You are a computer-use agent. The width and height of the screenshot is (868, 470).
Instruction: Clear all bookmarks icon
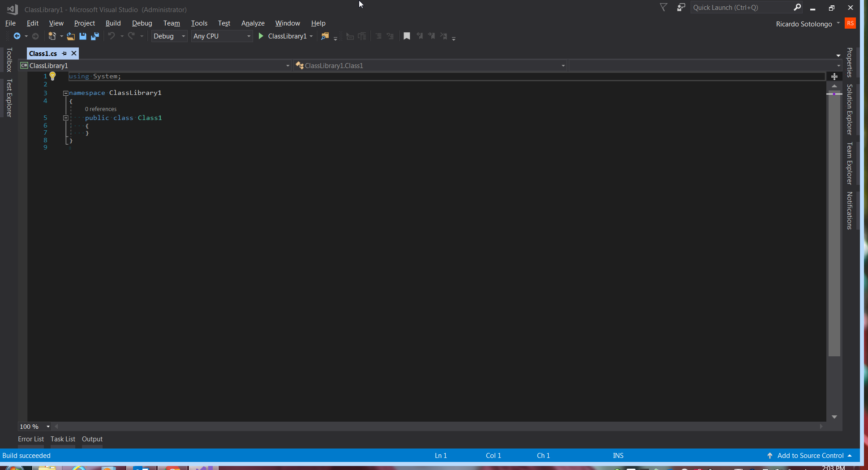pyautogui.click(x=443, y=36)
